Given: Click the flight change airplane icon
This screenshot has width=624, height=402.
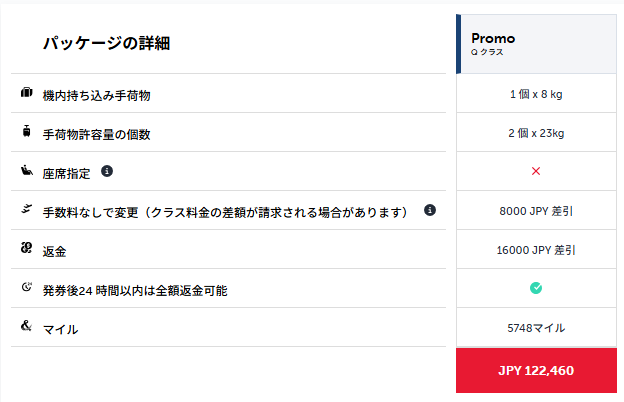Looking at the screenshot, I should pyautogui.click(x=27, y=209).
